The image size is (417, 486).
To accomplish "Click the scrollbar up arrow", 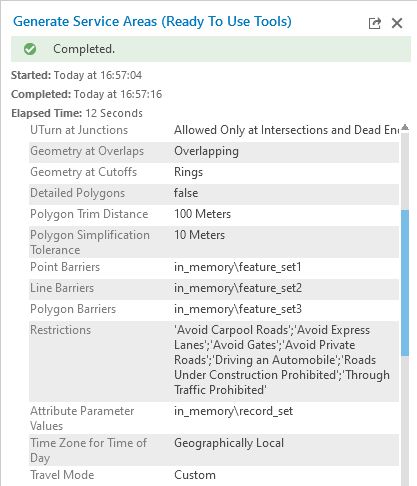I will (405, 127).
